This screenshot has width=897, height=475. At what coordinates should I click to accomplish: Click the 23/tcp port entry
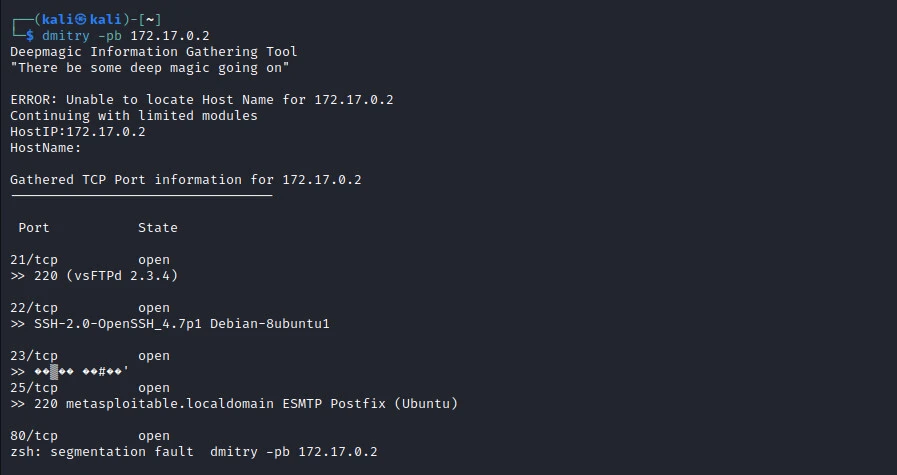(34, 356)
